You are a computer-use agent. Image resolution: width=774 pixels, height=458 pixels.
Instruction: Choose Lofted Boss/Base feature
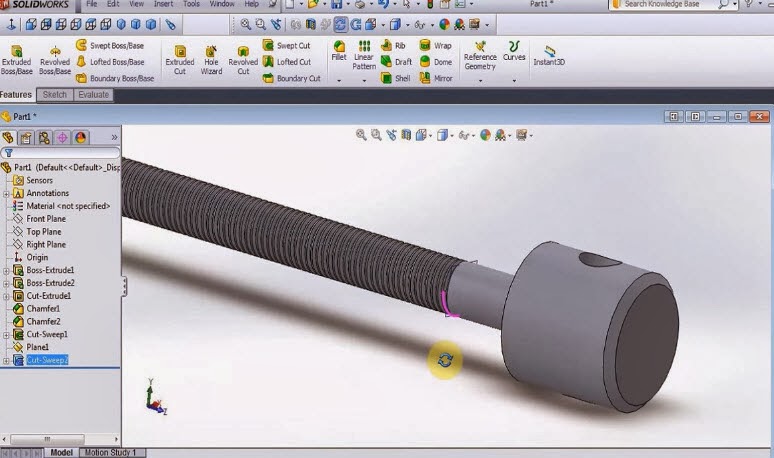click(x=110, y=62)
